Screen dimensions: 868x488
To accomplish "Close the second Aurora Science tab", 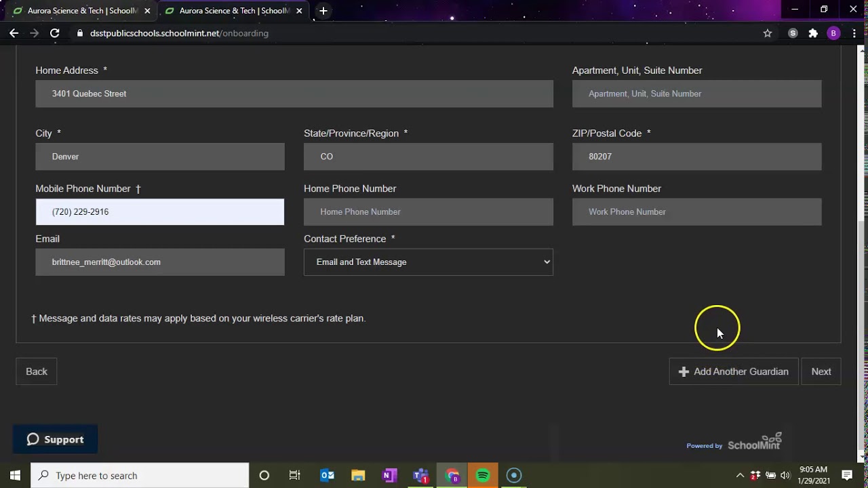I will [x=299, y=11].
